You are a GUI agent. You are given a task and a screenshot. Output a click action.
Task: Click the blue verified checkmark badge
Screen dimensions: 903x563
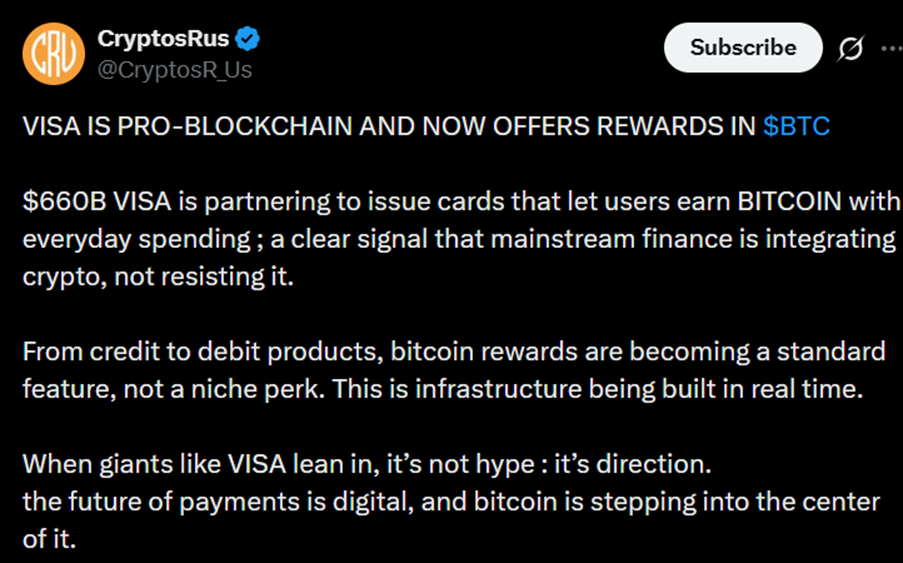click(247, 40)
